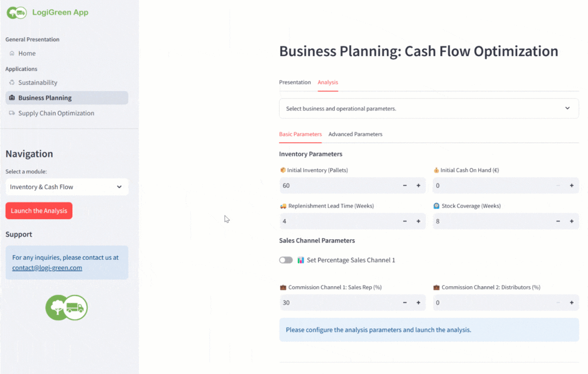This screenshot has width=588, height=374.
Task: Increase Initial Cash On Hand with plus
Action: 571,185
